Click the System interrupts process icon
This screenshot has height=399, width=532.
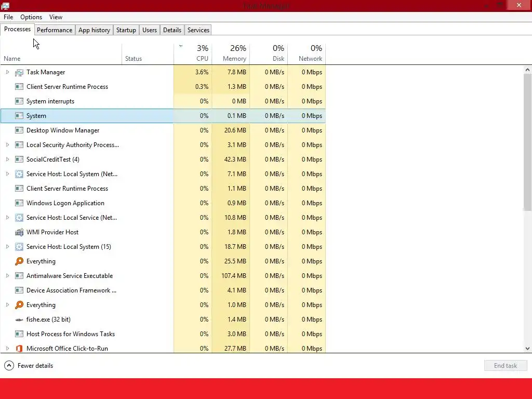point(19,101)
